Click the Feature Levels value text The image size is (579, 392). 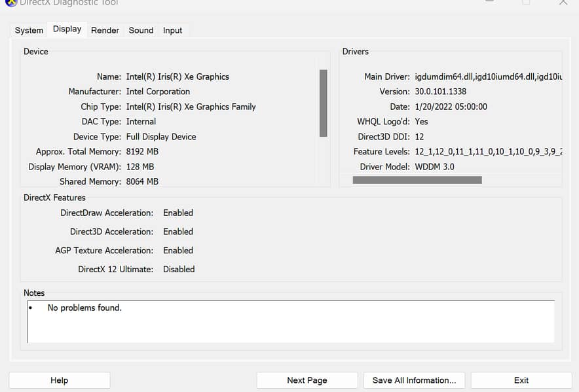[488, 152]
